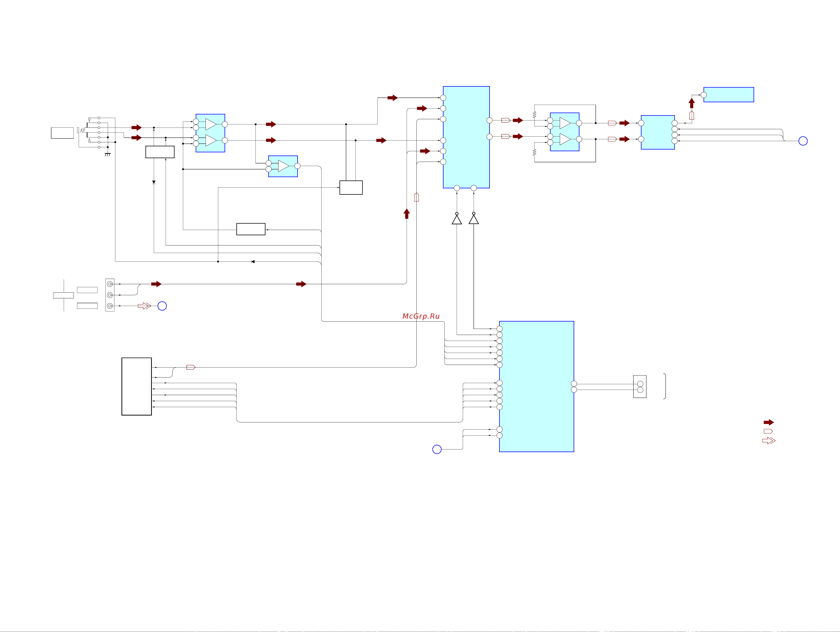Click the hollow single arrow in the legend
Image resolution: width=840 pixels, height=632 pixels.
[768, 431]
